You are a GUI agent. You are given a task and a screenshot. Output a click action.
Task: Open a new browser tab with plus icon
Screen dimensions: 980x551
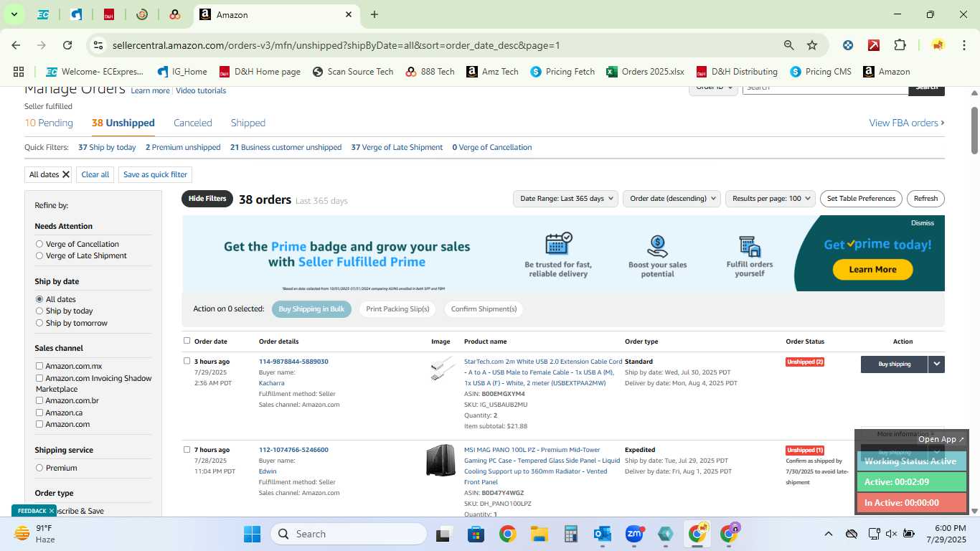tap(374, 14)
